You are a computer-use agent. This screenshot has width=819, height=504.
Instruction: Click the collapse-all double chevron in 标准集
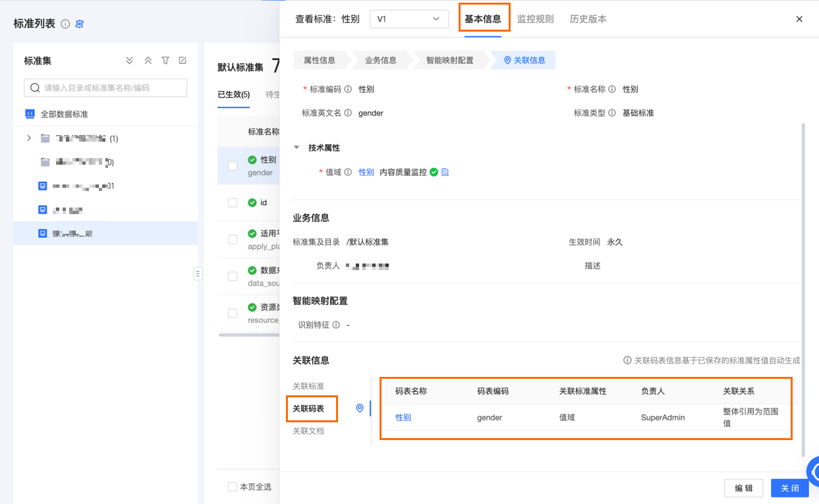coord(148,61)
